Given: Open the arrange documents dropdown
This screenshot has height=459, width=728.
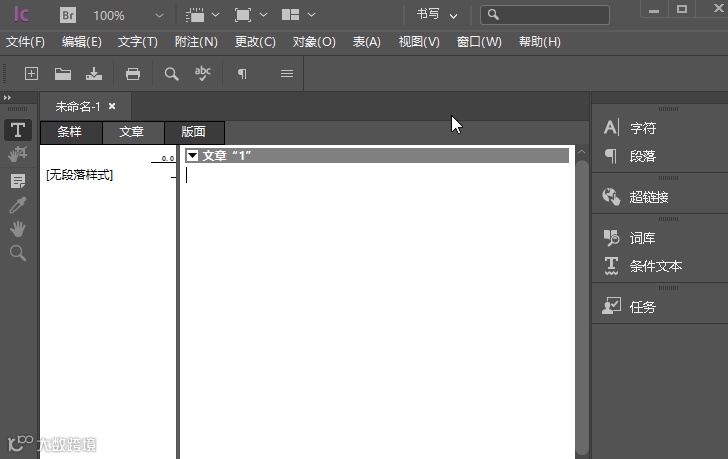Looking at the screenshot, I should (x=299, y=15).
